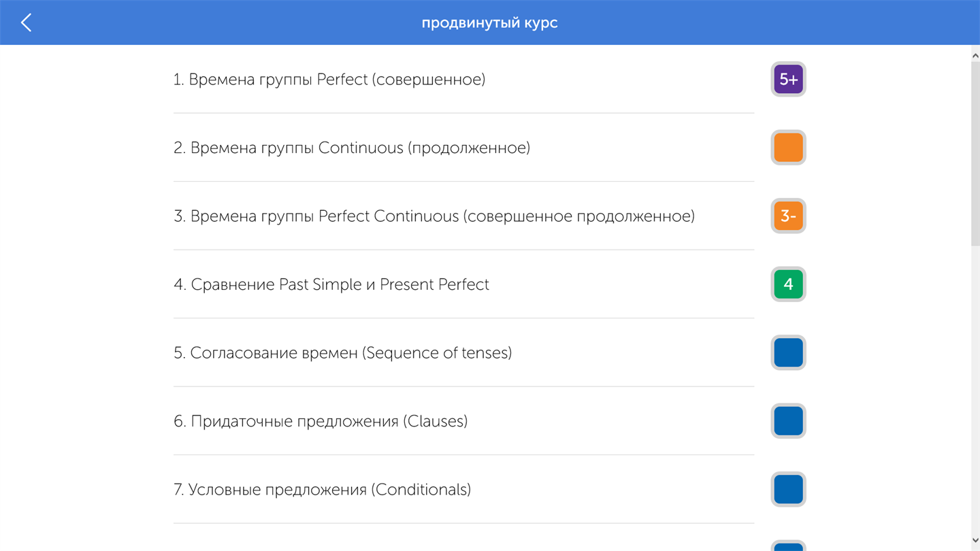Click the blue badge for Clauses lesson
The image size is (980, 551).
[788, 421]
